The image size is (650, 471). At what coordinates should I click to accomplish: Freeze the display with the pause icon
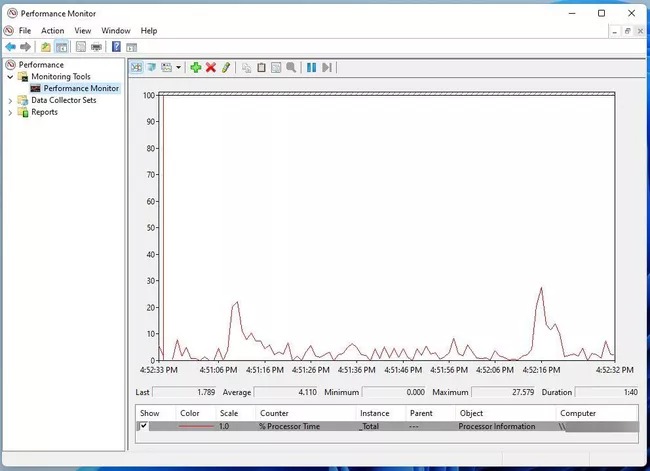pos(312,67)
